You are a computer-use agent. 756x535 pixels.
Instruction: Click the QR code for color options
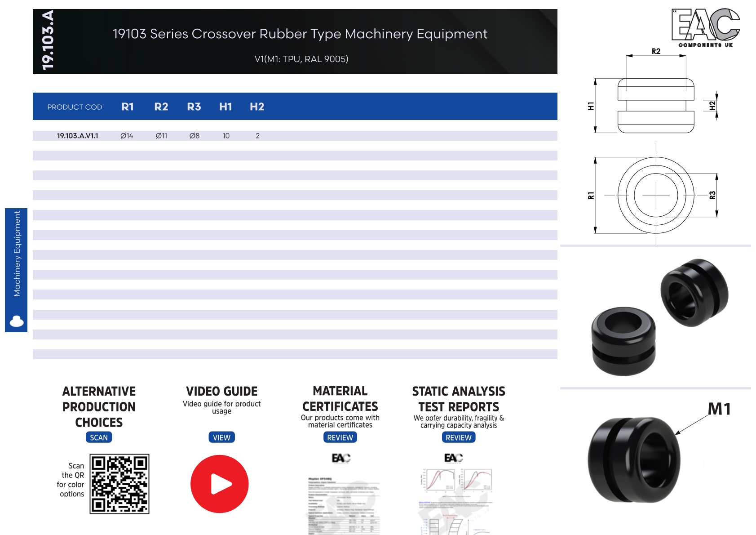click(x=119, y=484)
